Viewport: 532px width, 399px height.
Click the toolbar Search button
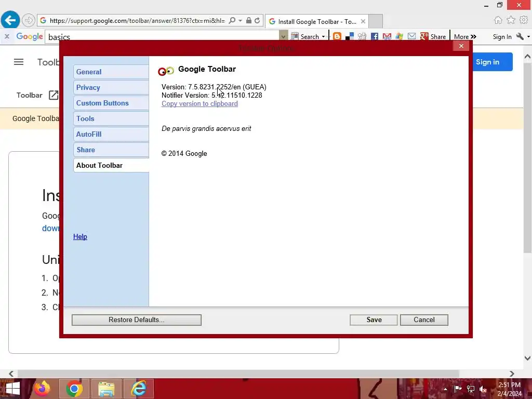(x=305, y=37)
